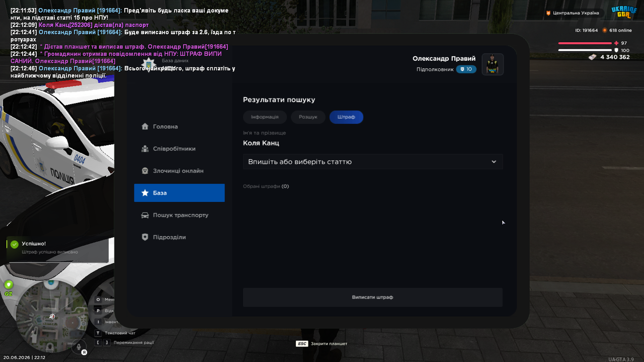The image size is (644, 362).
Task: Click the white armor shield icon
Action: pos(616,50)
